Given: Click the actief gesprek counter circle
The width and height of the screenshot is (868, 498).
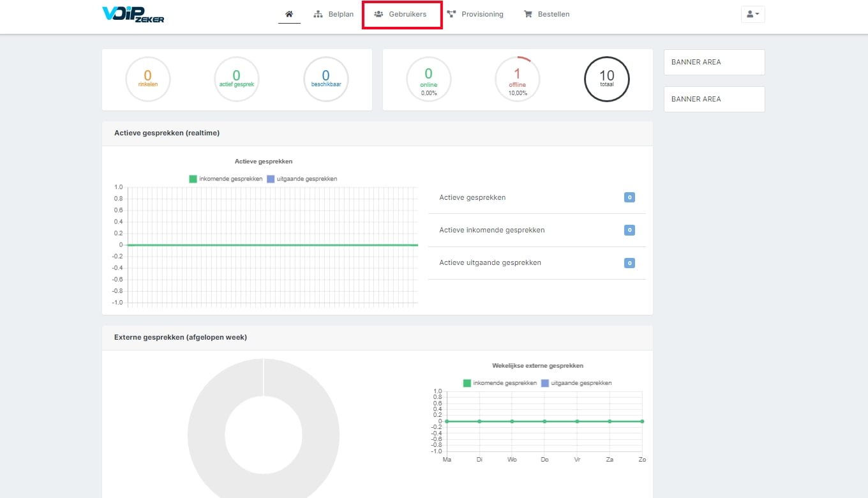Looking at the screenshot, I should click(236, 79).
